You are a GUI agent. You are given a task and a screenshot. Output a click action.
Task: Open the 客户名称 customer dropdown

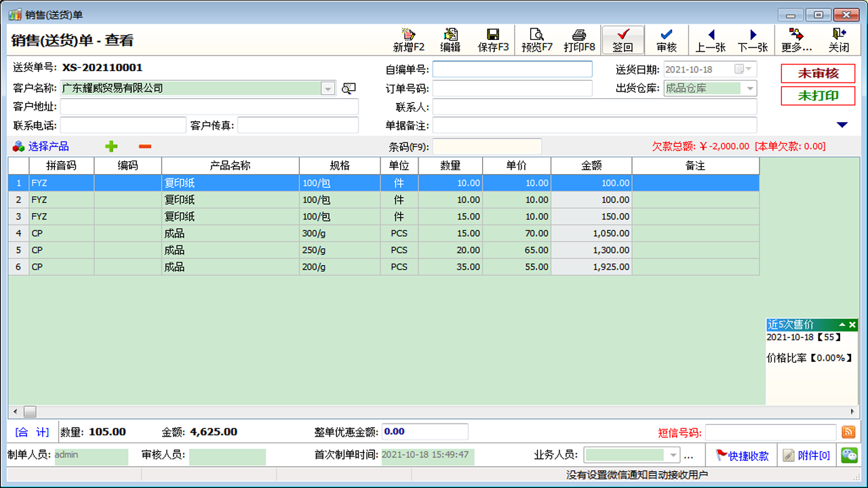click(x=327, y=87)
